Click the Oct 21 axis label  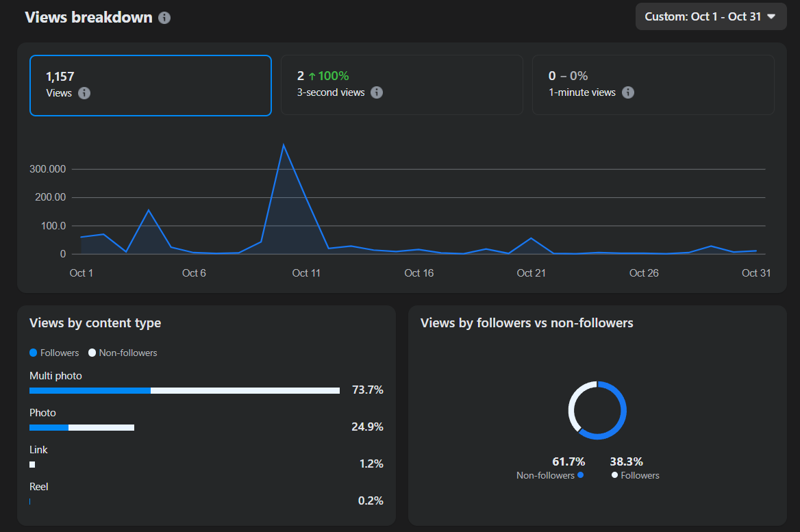531,273
